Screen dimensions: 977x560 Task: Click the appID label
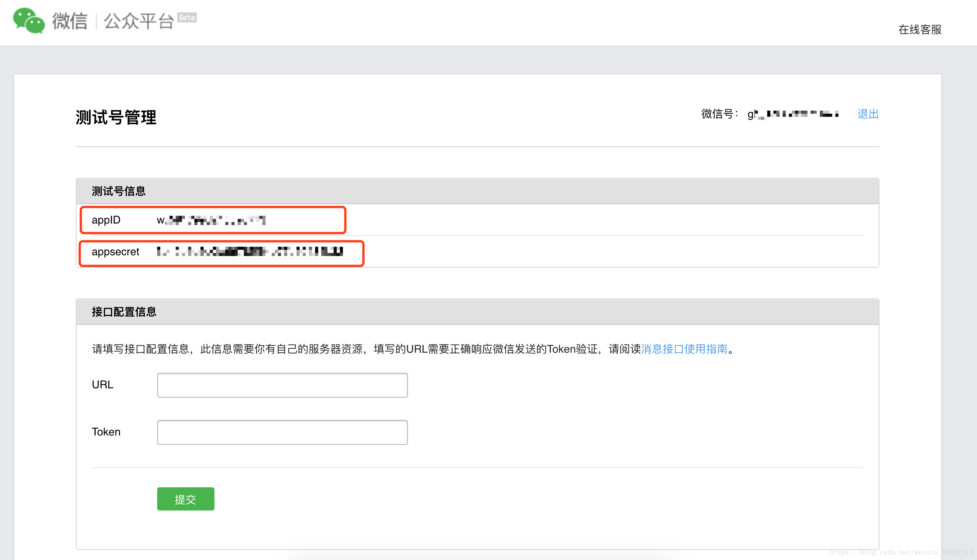tap(106, 220)
